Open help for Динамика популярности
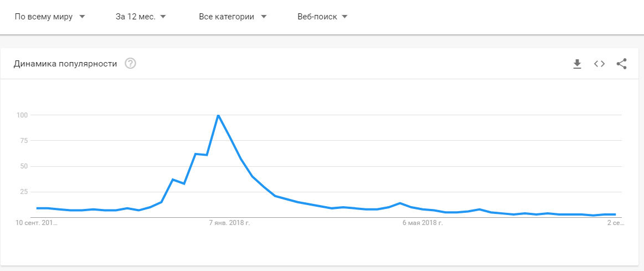The width and height of the screenshot is (644, 271). (131, 64)
